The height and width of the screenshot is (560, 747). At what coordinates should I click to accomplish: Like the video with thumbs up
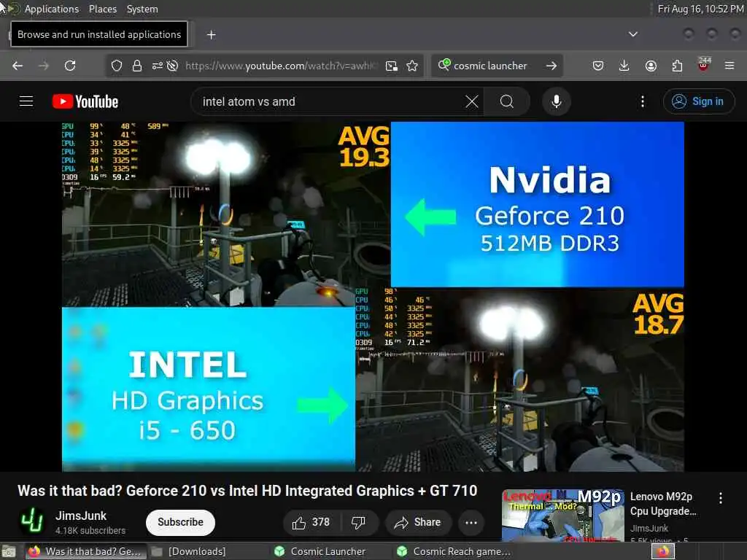pos(311,522)
